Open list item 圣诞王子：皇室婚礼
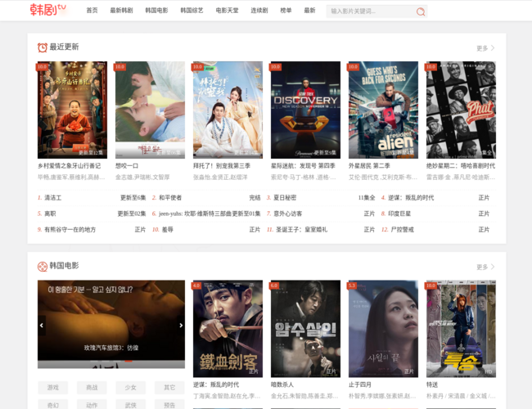 pos(302,230)
